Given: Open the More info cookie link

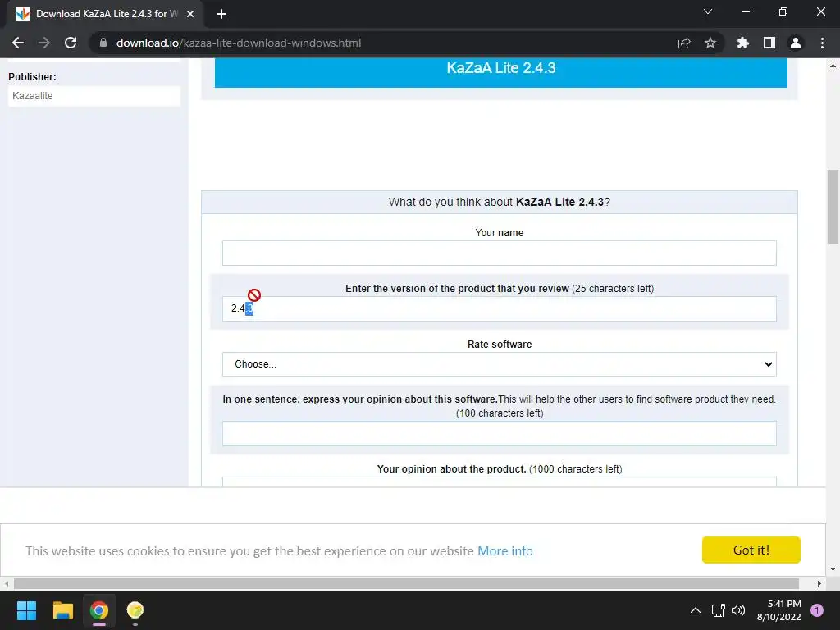Looking at the screenshot, I should [505, 550].
